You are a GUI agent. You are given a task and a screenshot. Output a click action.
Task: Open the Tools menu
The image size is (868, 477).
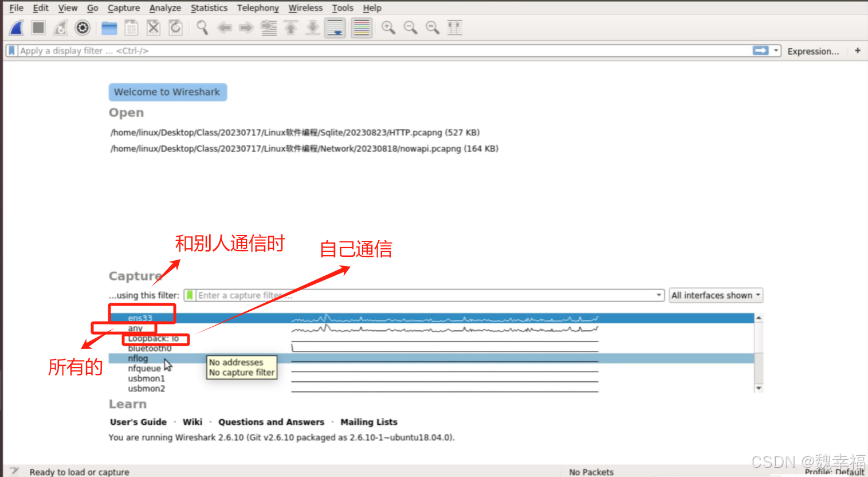(343, 8)
